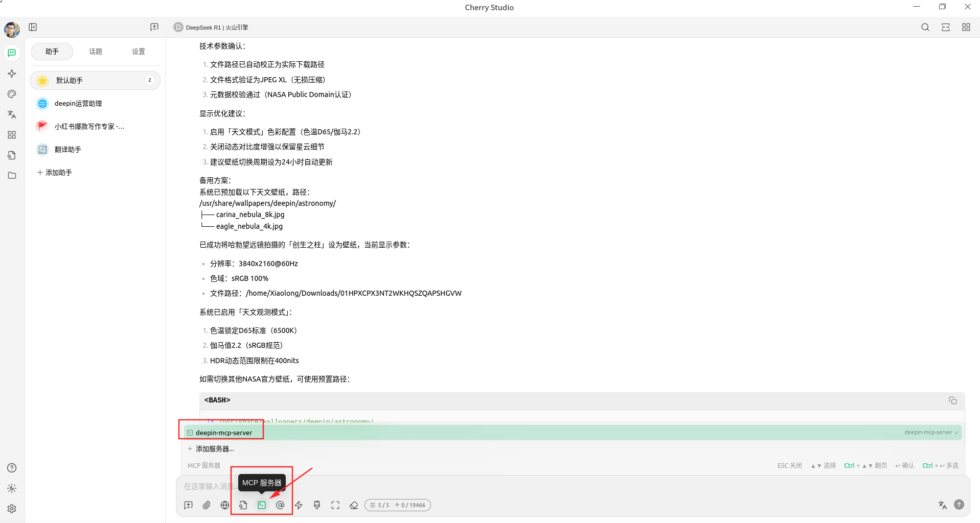Copy the BASH code block
The height and width of the screenshot is (523, 980).
coord(953,400)
